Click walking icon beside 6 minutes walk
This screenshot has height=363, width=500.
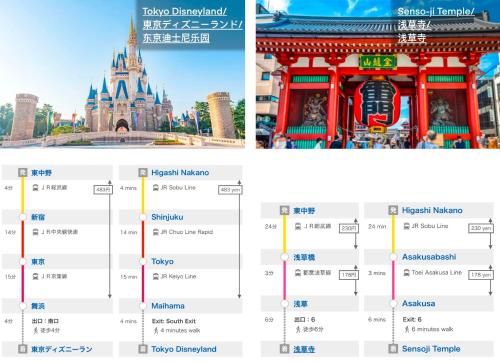coord(406,329)
